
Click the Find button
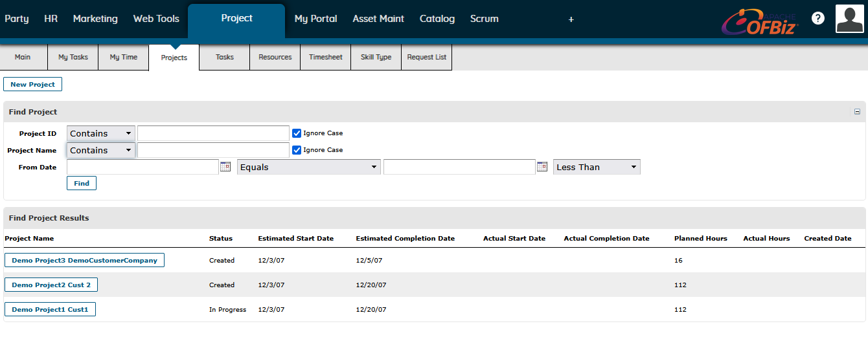coord(82,183)
